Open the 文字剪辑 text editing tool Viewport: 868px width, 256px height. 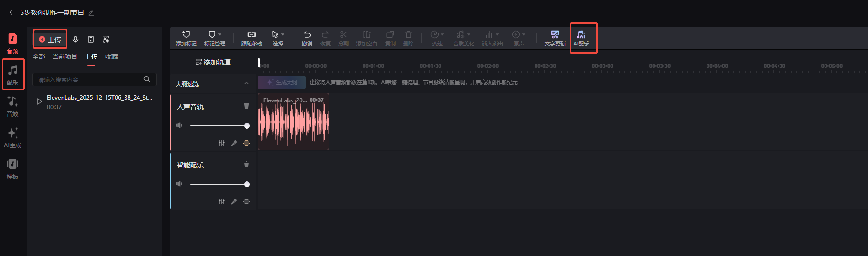555,38
